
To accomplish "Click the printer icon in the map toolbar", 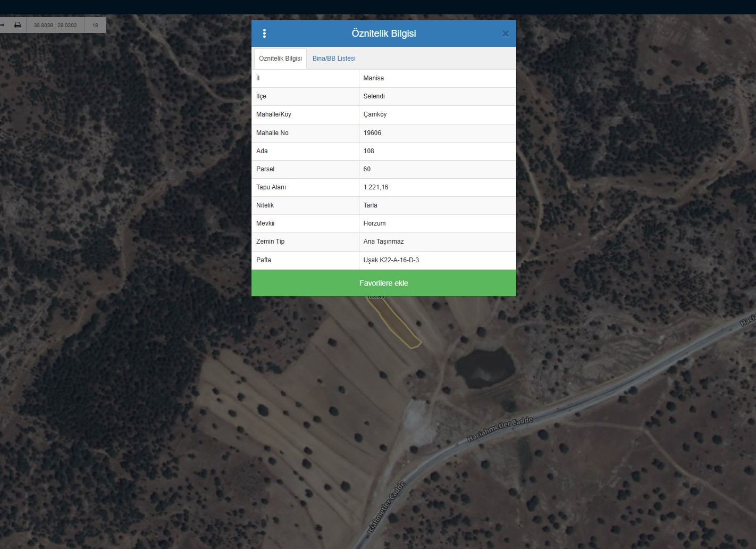I will [18, 25].
